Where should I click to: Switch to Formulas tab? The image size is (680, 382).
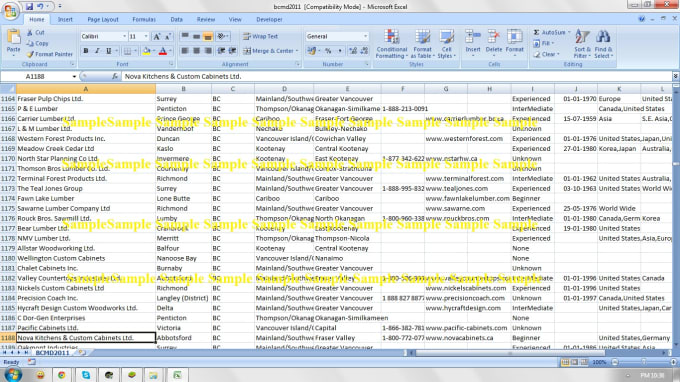click(144, 20)
